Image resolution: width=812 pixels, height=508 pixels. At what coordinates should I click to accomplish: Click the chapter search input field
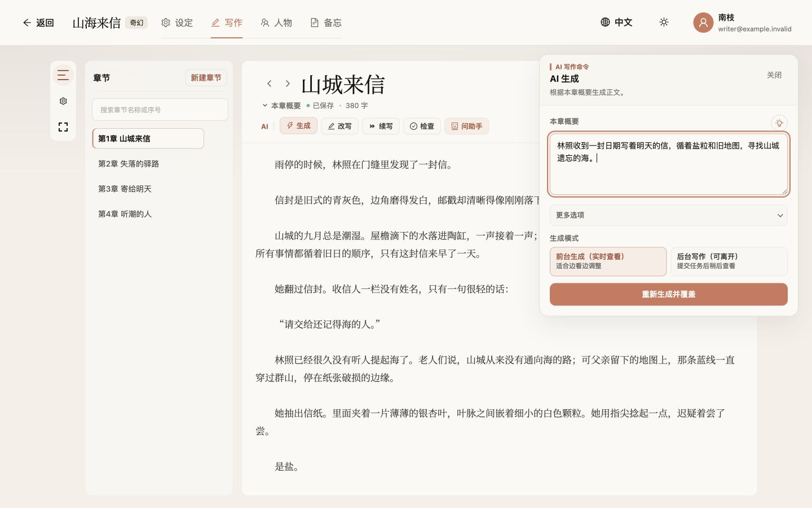[x=160, y=110]
